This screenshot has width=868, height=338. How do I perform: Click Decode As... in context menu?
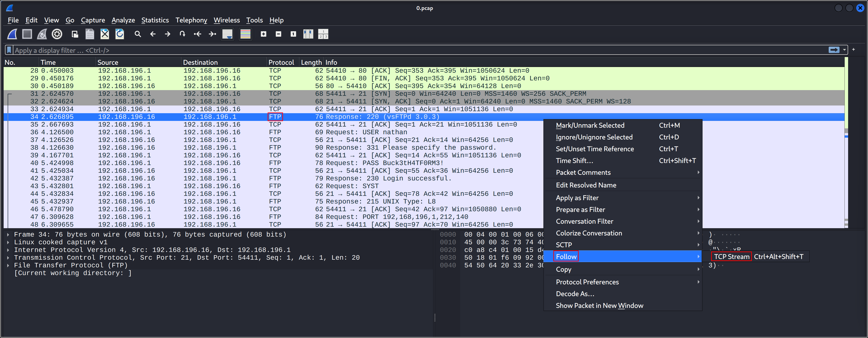575,294
